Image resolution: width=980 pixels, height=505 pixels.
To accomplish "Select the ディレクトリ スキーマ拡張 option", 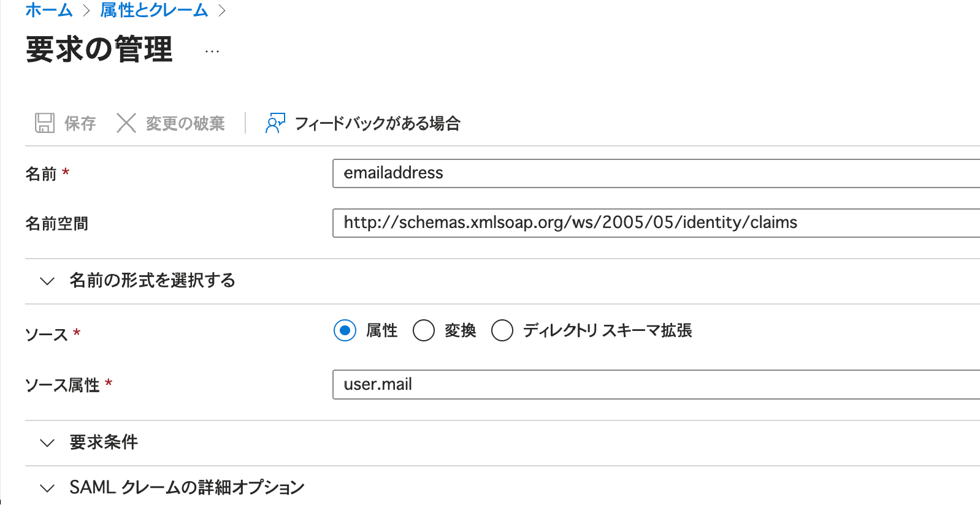I will point(502,330).
